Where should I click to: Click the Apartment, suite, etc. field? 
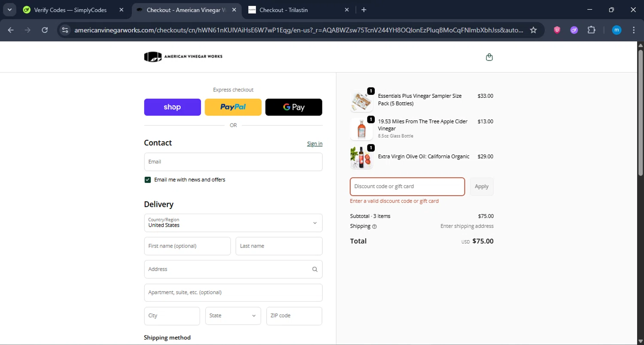233,293
